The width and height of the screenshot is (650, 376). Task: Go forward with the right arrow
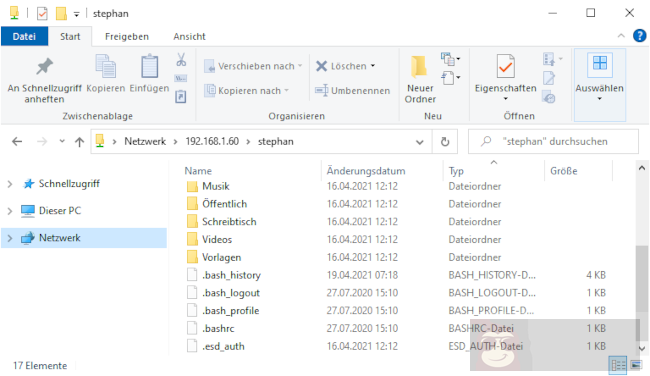pos(42,142)
